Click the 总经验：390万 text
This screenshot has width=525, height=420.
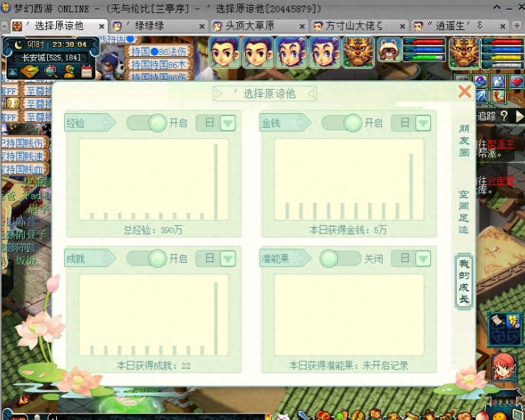tap(153, 230)
